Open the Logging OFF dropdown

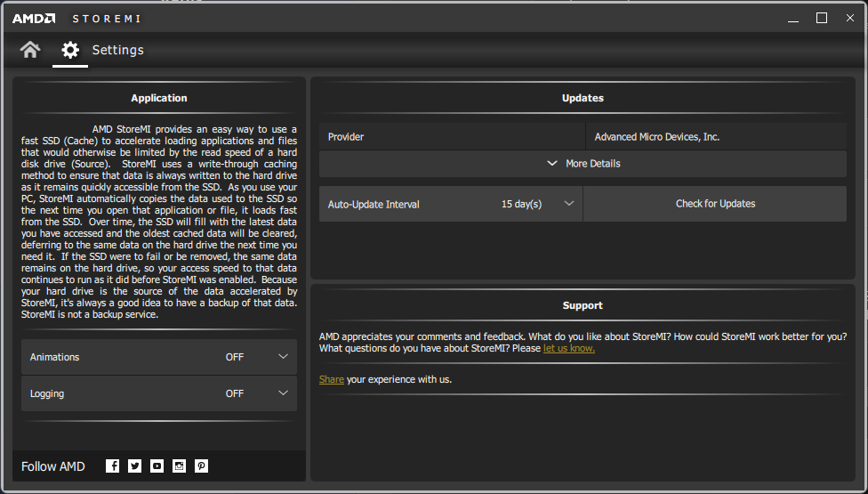pyautogui.click(x=159, y=393)
